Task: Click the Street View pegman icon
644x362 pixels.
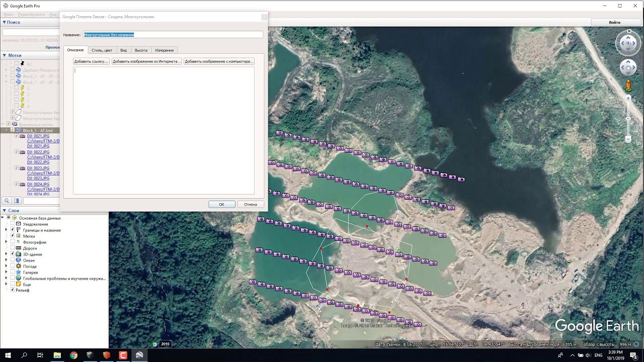Action: tap(628, 85)
